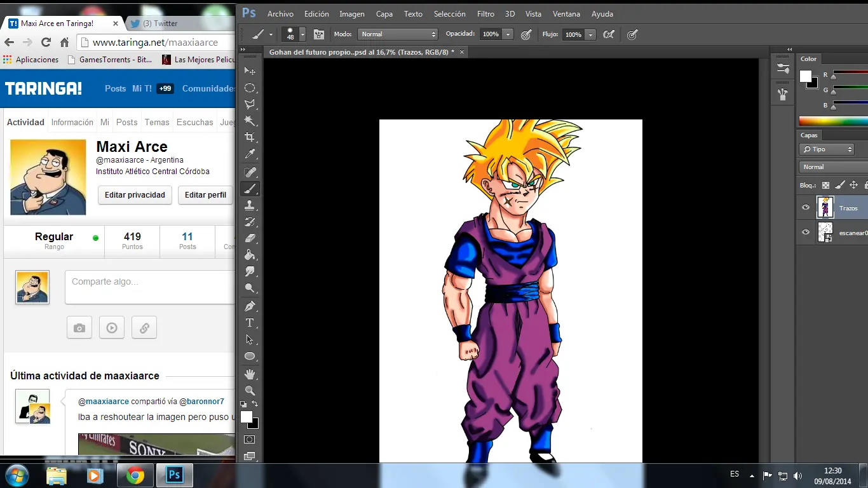
Task: Select the Smudge tool
Action: (x=250, y=271)
